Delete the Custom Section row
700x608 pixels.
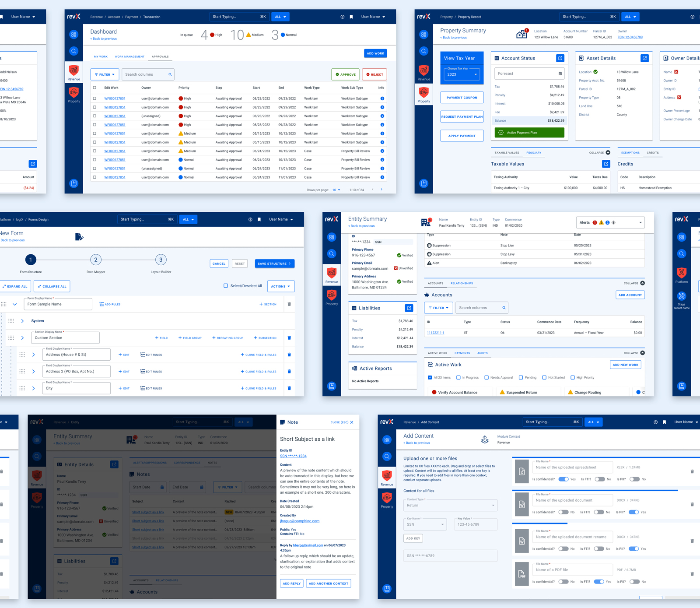pos(289,338)
